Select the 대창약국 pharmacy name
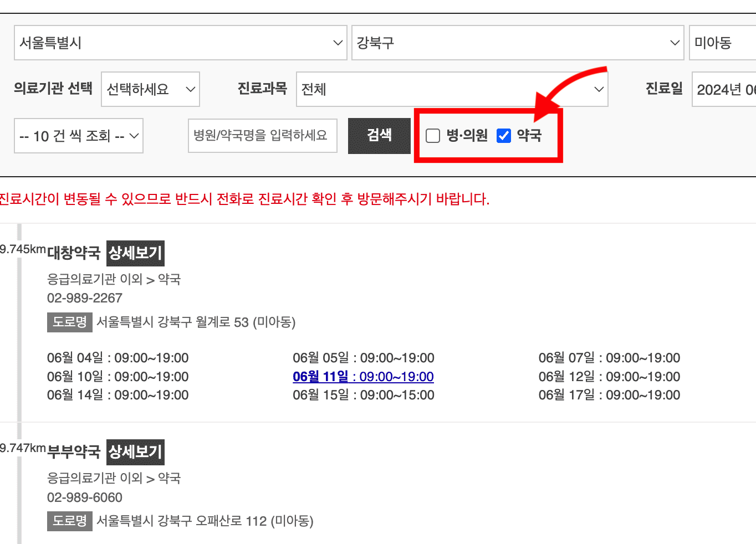The height and width of the screenshot is (544, 756). pos(74,253)
